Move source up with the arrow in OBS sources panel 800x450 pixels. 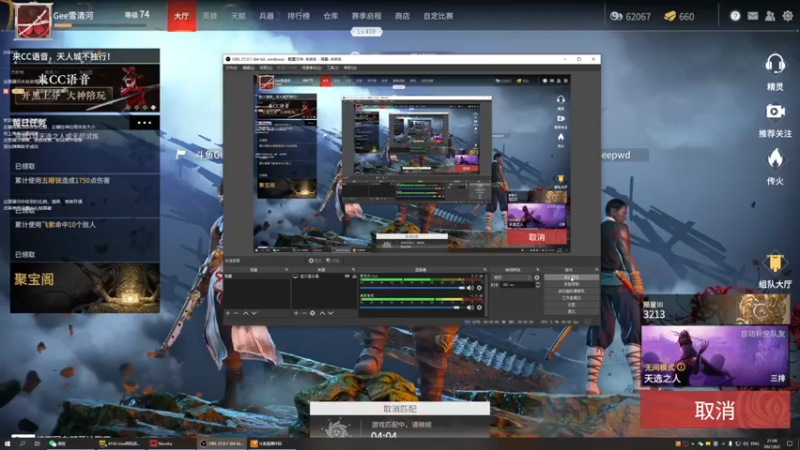(x=322, y=313)
